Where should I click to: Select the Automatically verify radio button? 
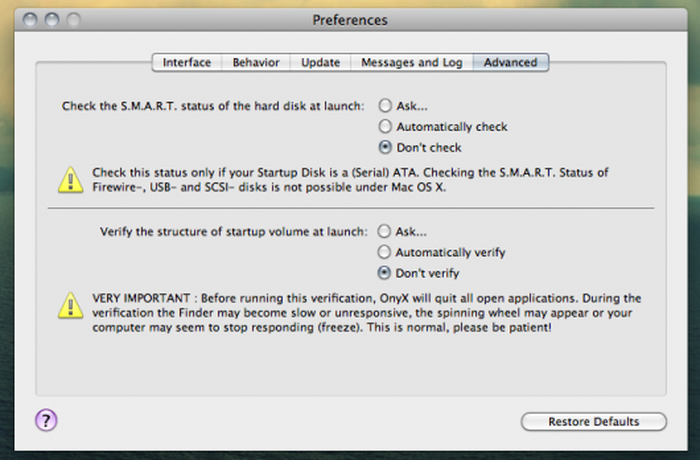pos(384,252)
